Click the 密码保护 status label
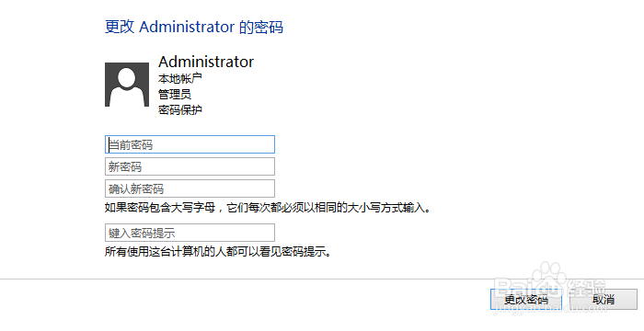 pos(180,110)
